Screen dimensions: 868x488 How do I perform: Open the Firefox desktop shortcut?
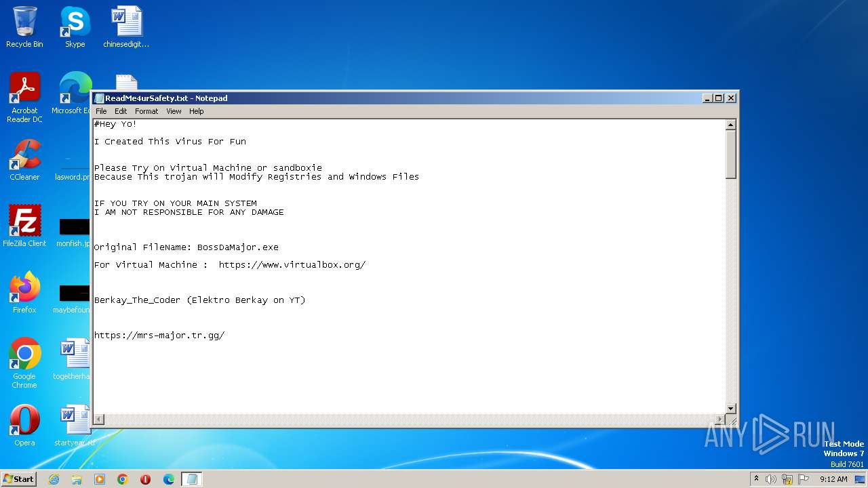[x=24, y=293]
